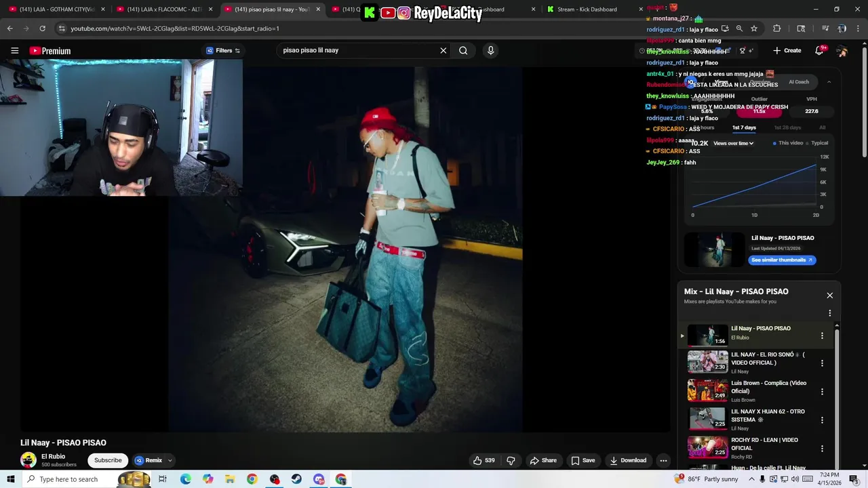Open the El Rubio channel avatar
Viewport: 868px width, 488px height.
[28, 460]
